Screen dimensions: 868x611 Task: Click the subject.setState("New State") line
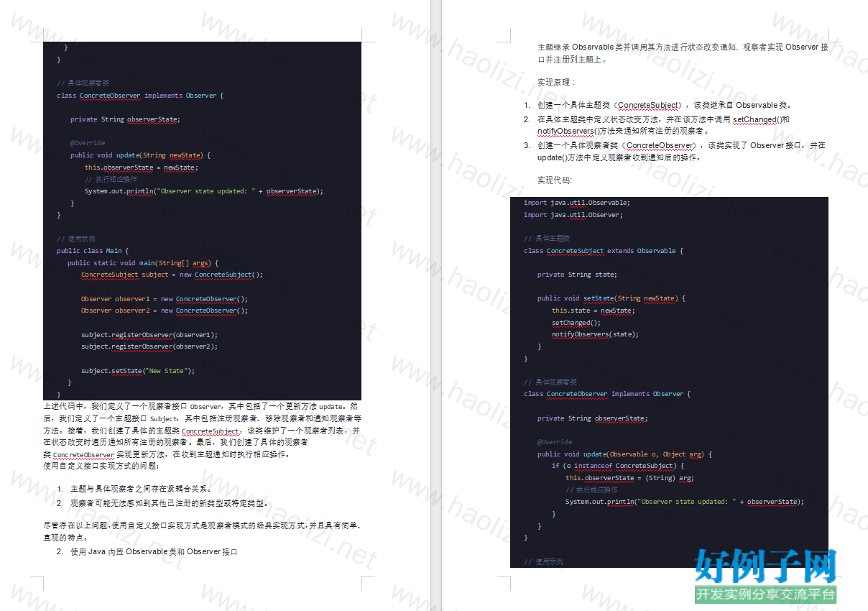pos(137,371)
